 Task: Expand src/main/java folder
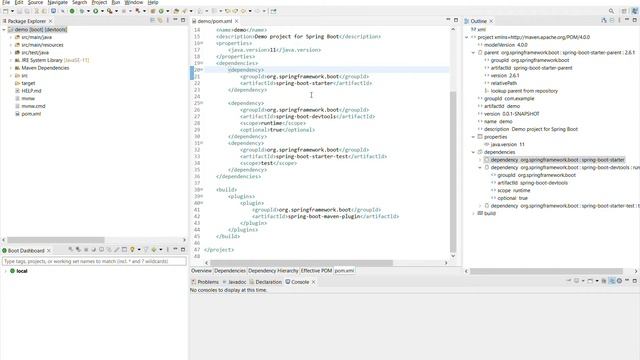click(11, 37)
